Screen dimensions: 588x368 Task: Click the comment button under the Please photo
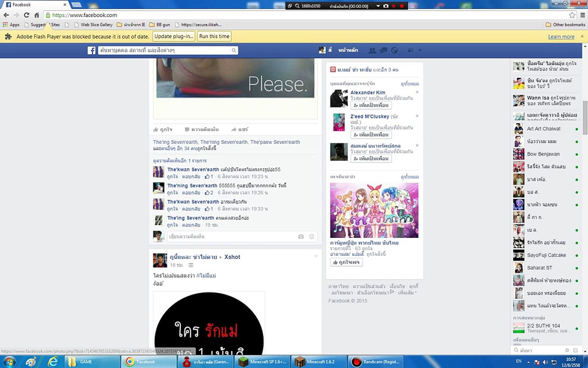(202, 129)
